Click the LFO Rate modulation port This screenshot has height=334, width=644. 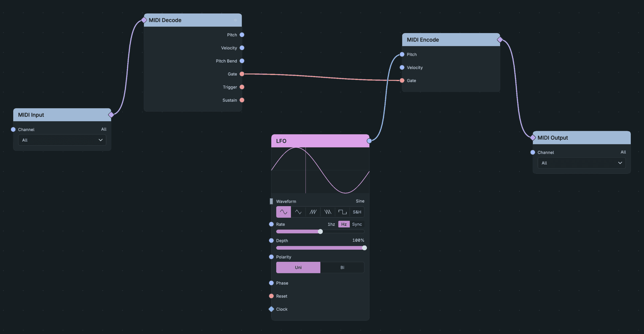[x=271, y=224]
